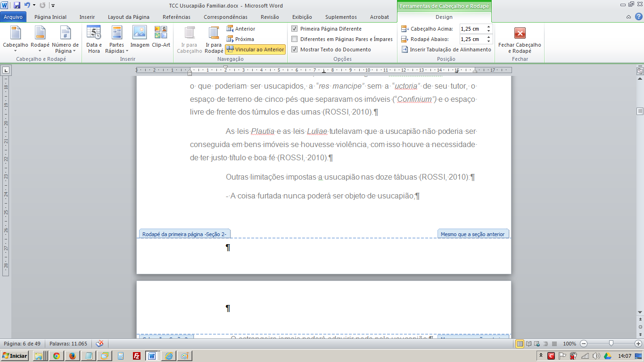The width and height of the screenshot is (644, 362).
Task: Open the Exibição tab
Action: coord(302,17)
